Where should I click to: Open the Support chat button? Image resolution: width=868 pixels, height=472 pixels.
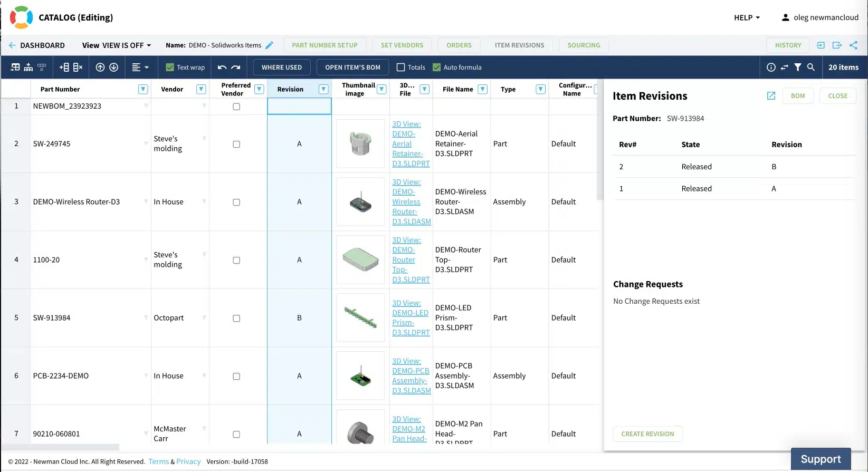pos(821,459)
